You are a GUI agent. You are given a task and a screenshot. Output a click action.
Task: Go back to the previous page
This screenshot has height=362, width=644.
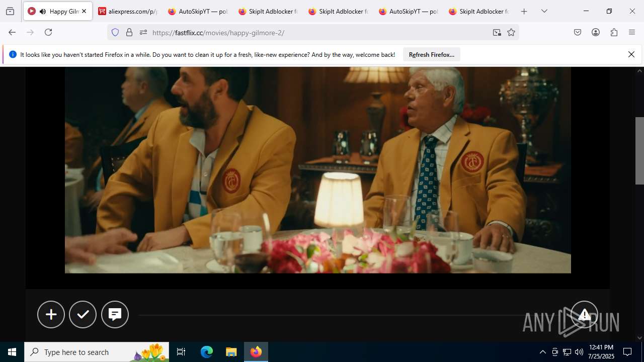click(12, 32)
